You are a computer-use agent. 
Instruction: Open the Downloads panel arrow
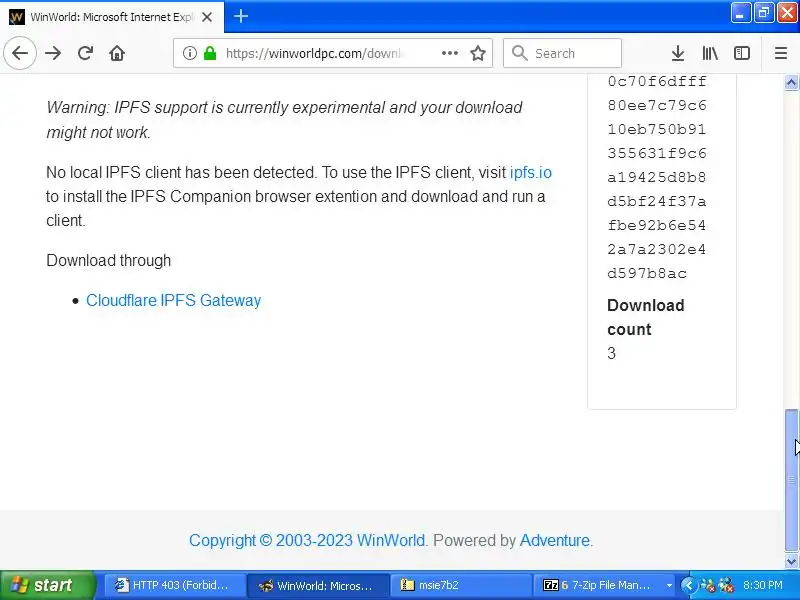678,53
